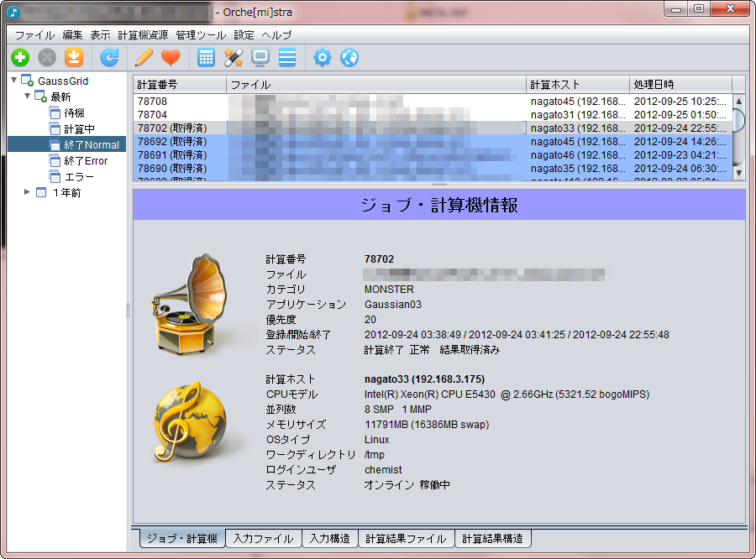This screenshot has width=756, height=559.
Task: Click the blue globe icon in toolbar
Action: (349, 58)
